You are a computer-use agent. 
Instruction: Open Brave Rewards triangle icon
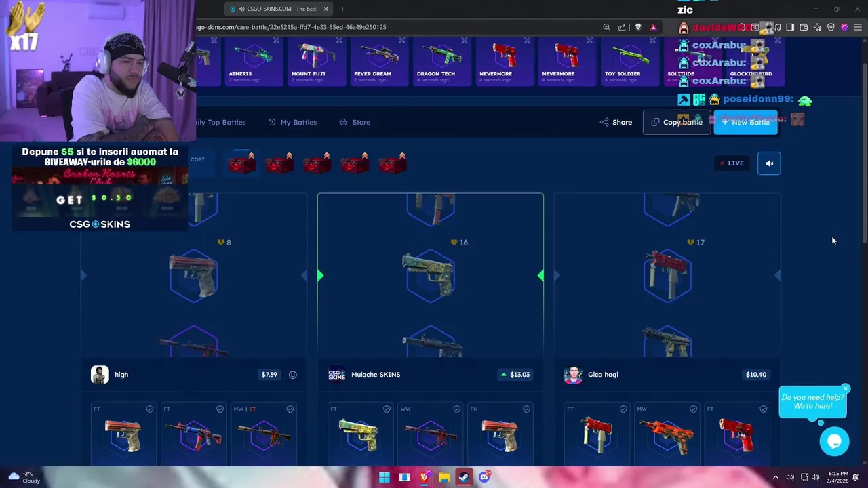coord(653,27)
